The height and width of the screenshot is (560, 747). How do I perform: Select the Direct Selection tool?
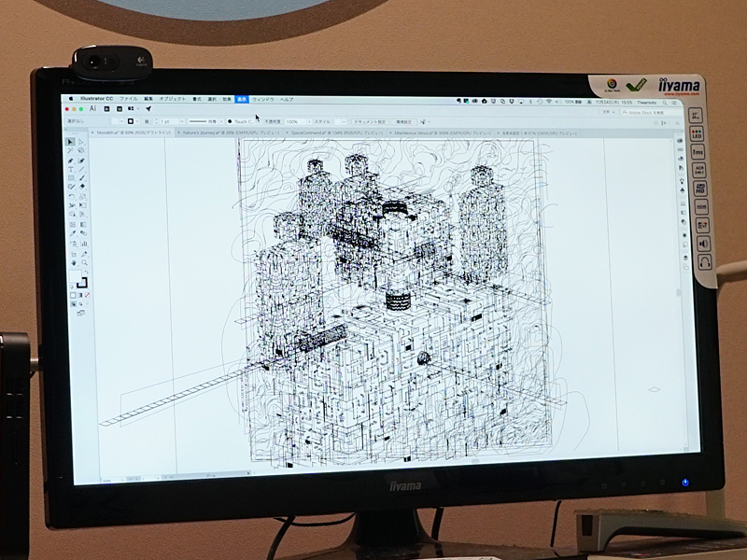click(x=81, y=142)
